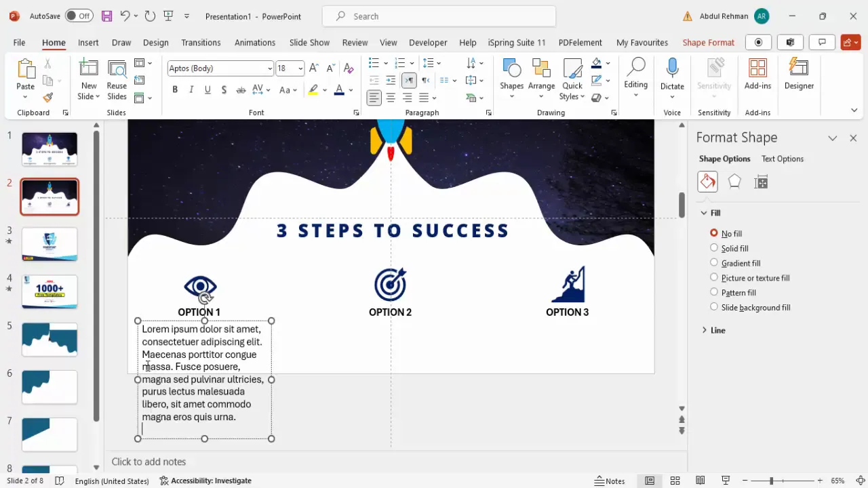The height and width of the screenshot is (488, 868).
Task: Switch to Slide Sorter view icon
Action: (x=675, y=481)
